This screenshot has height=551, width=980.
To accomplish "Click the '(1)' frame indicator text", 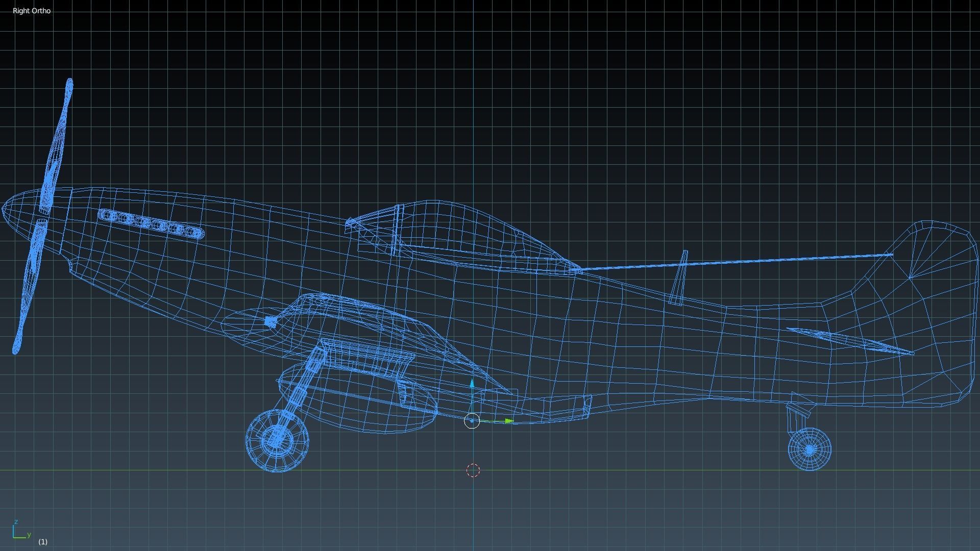I will (x=43, y=541).
